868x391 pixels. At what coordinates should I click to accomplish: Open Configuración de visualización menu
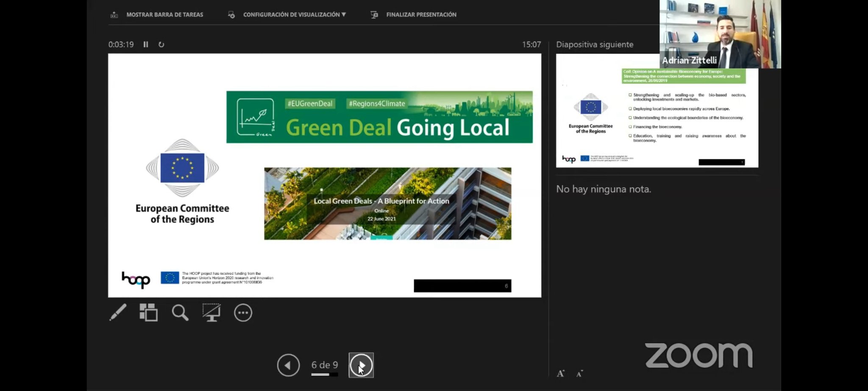pyautogui.click(x=295, y=15)
